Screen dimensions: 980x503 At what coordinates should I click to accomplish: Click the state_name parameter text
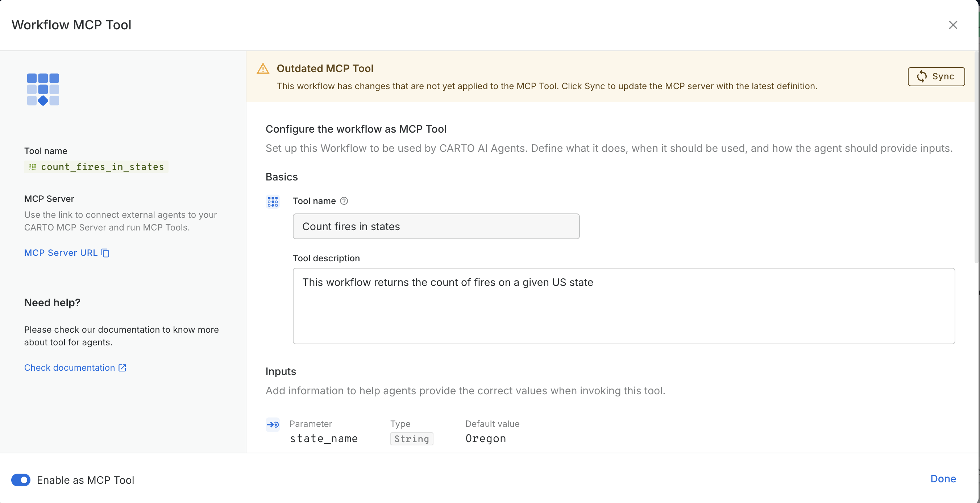pos(323,439)
